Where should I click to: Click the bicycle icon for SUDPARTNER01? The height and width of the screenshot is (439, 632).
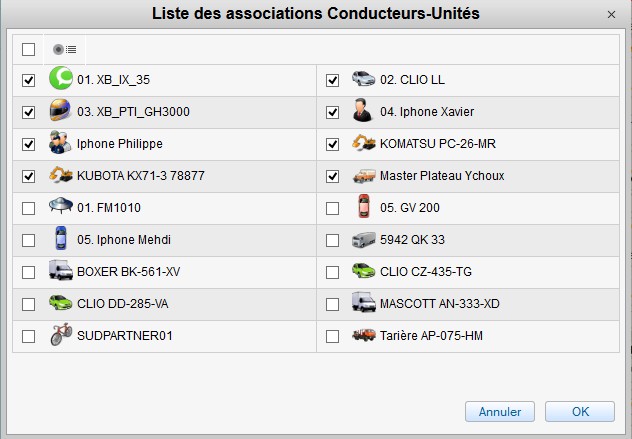[61, 334]
